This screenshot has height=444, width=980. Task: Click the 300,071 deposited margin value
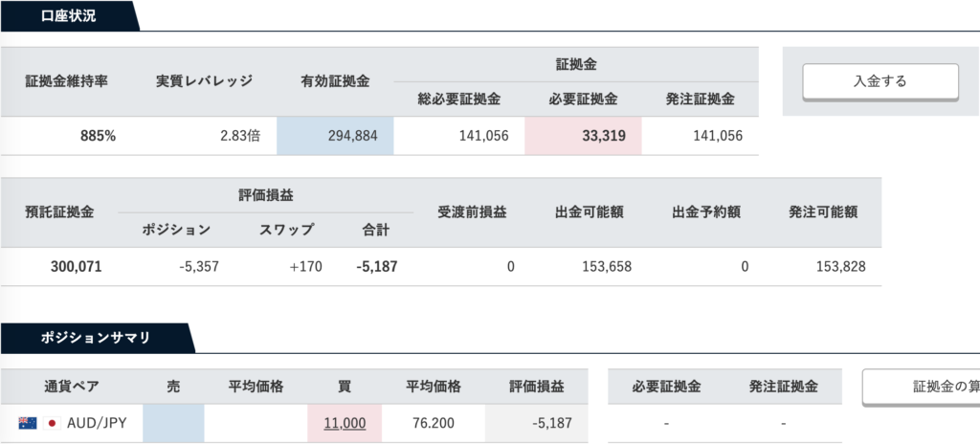(77, 267)
